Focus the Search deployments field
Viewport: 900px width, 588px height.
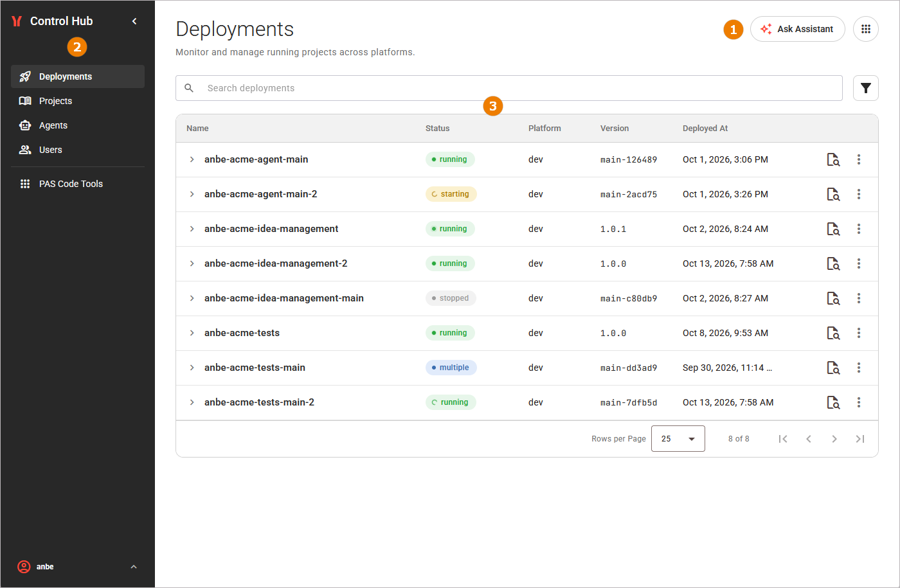[x=509, y=88]
